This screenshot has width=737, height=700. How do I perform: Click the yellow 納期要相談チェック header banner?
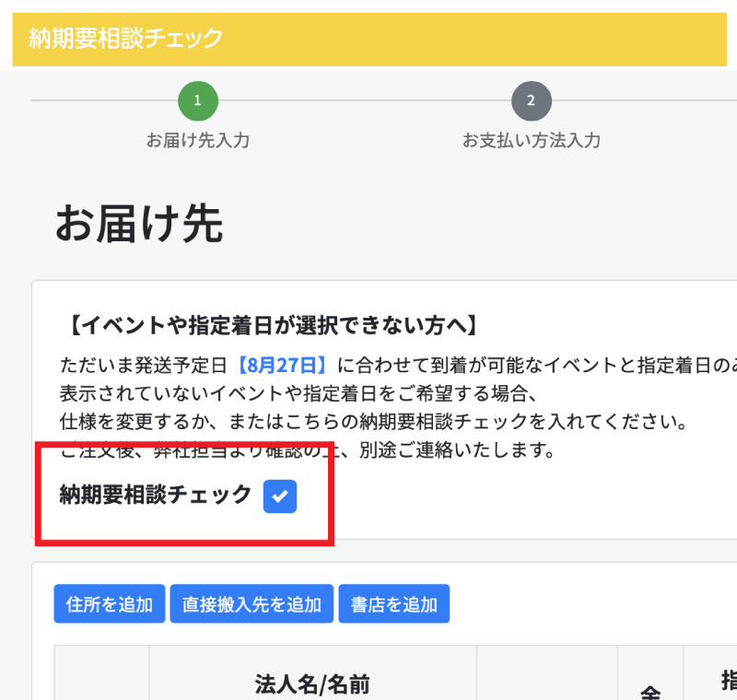tap(369, 40)
